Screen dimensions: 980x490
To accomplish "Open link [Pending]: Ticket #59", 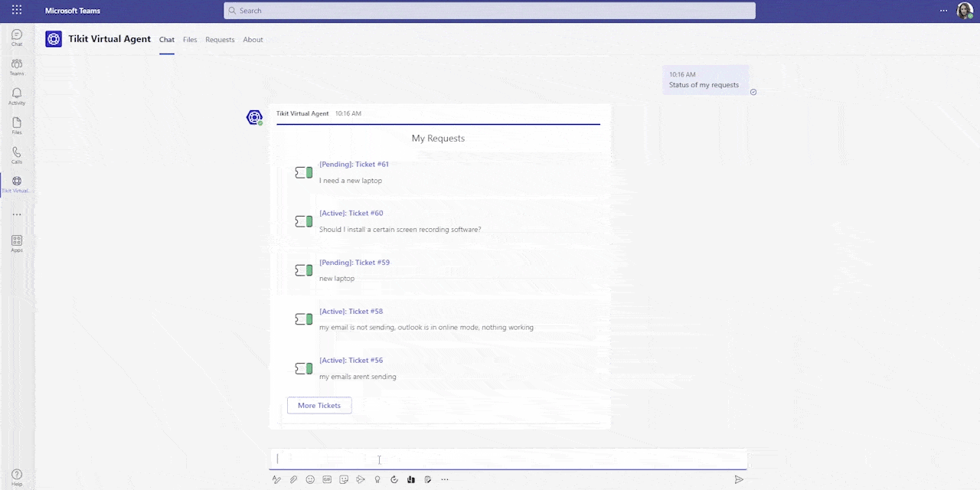I will click(x=354, y=262).
